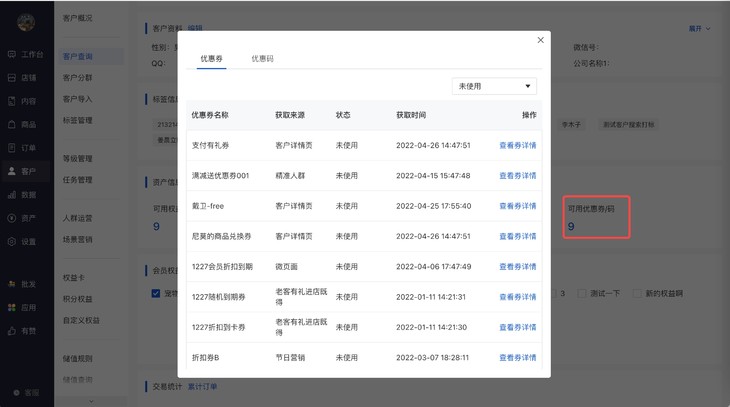Click the 数据 data chart icon

point(12,195)
